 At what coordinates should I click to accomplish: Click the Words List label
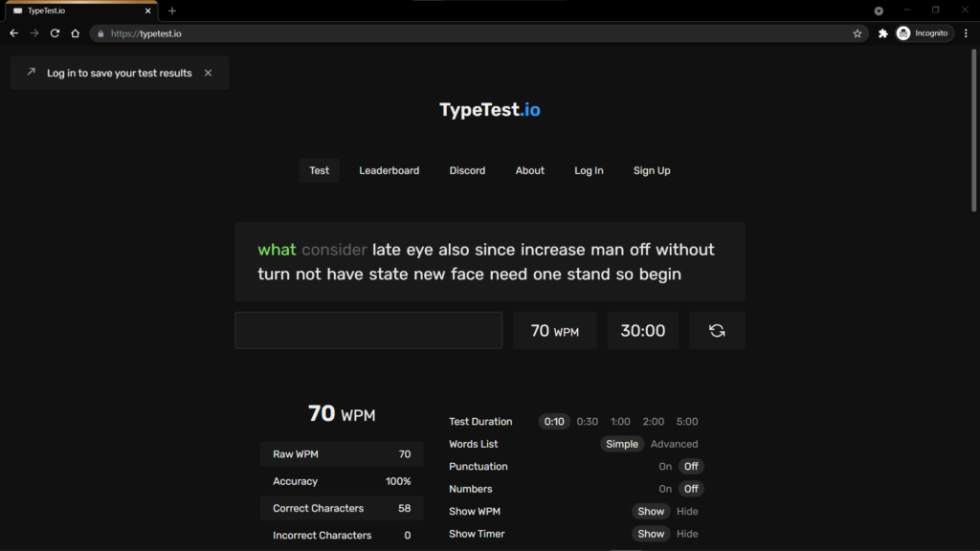click(x=473, y=444)
